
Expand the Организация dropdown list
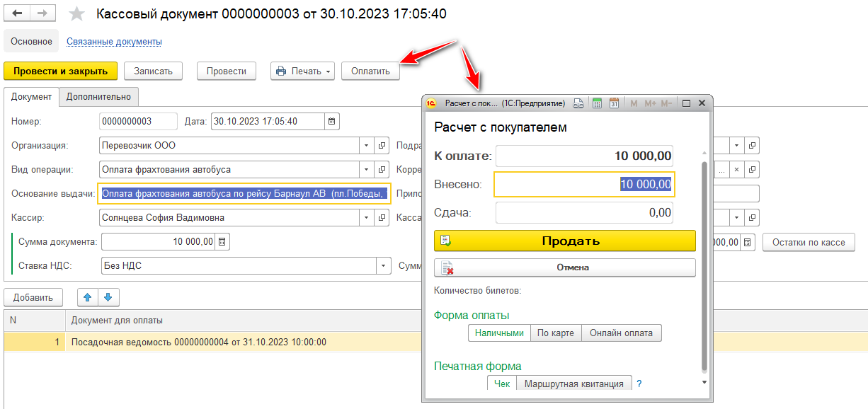click(x=367, y=146)
